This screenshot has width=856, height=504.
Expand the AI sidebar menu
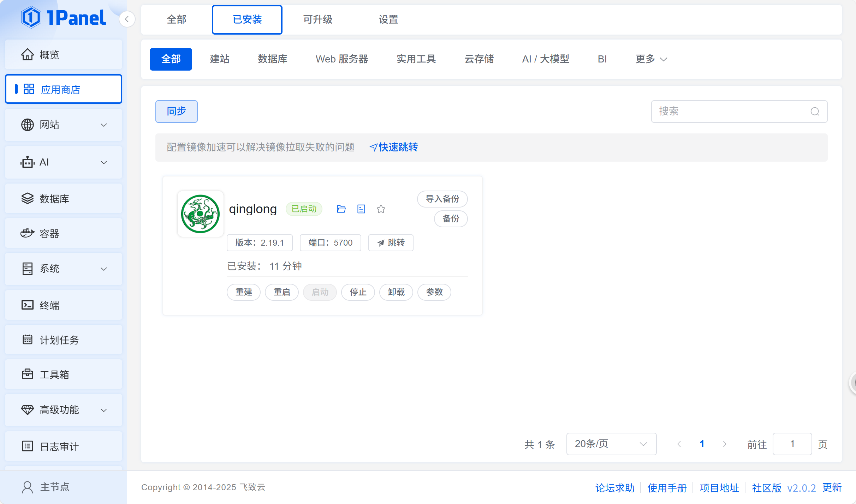click(64, 162)
